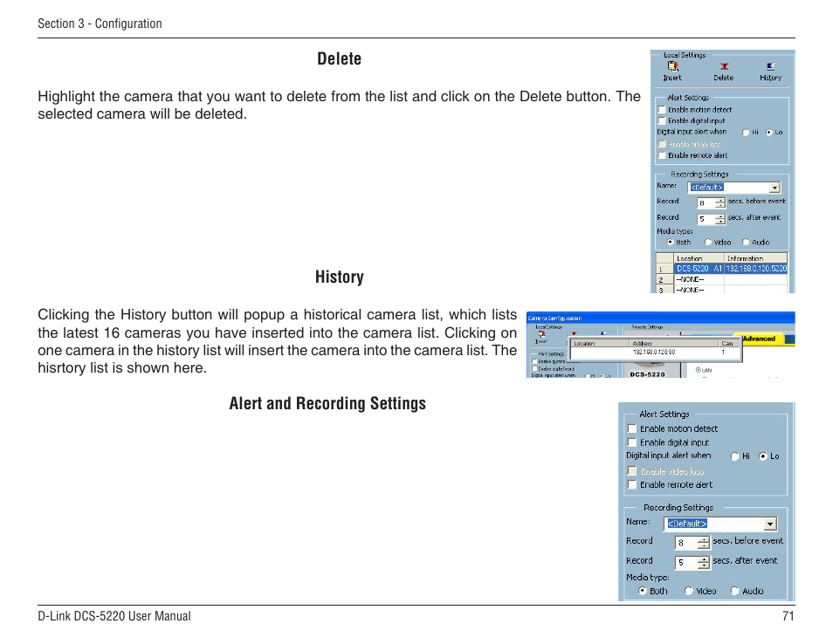Check Enable motion detect in the Local Settings panel

pyautogui.click(x=662, y=109)
